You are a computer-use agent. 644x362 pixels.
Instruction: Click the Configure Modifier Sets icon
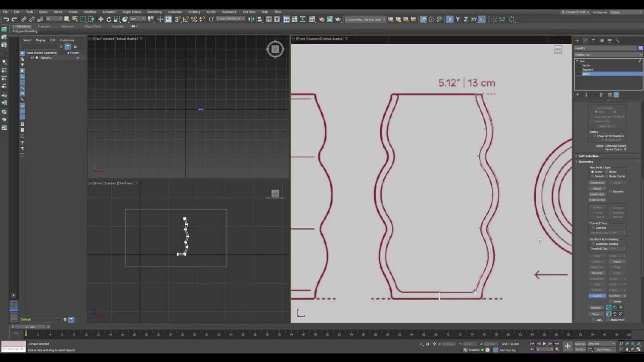[610, 95]
